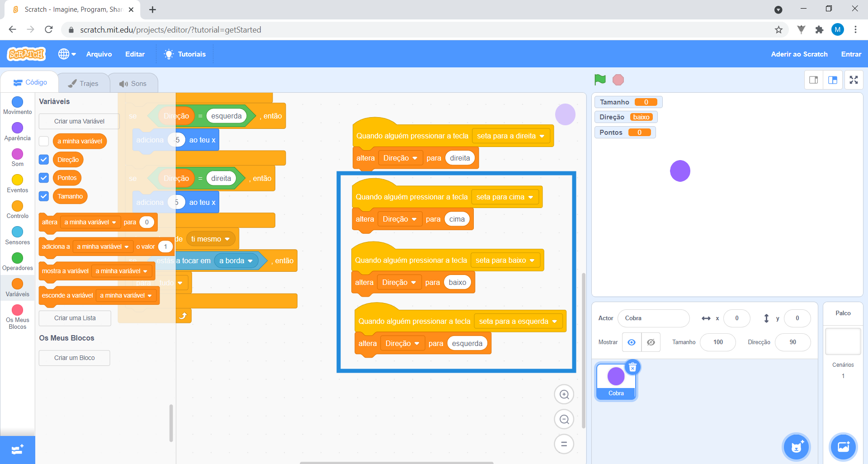Open the Editar menu
Image resolution: width=868 pixels, height=464 pixels.
click(135, 54)
